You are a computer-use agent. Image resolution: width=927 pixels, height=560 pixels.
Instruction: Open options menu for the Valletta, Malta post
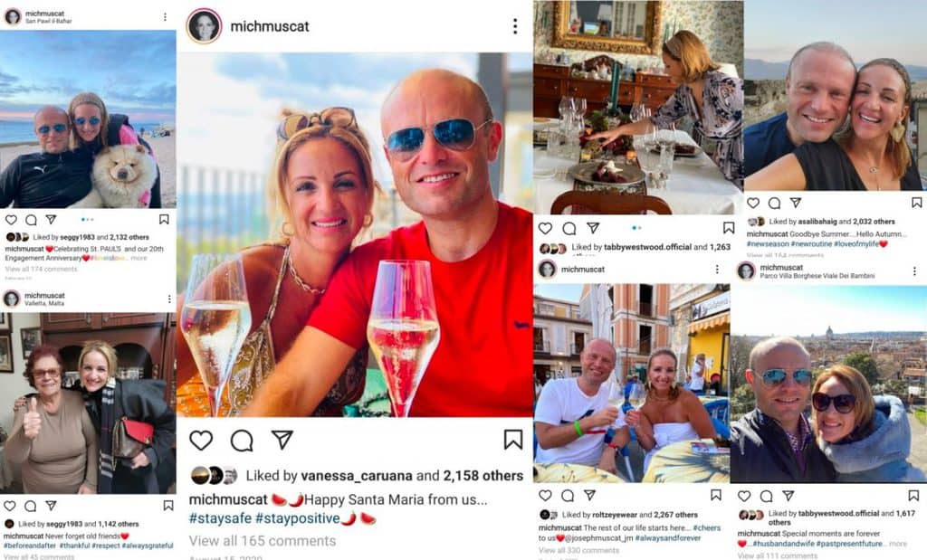click(x=169, y=299)
